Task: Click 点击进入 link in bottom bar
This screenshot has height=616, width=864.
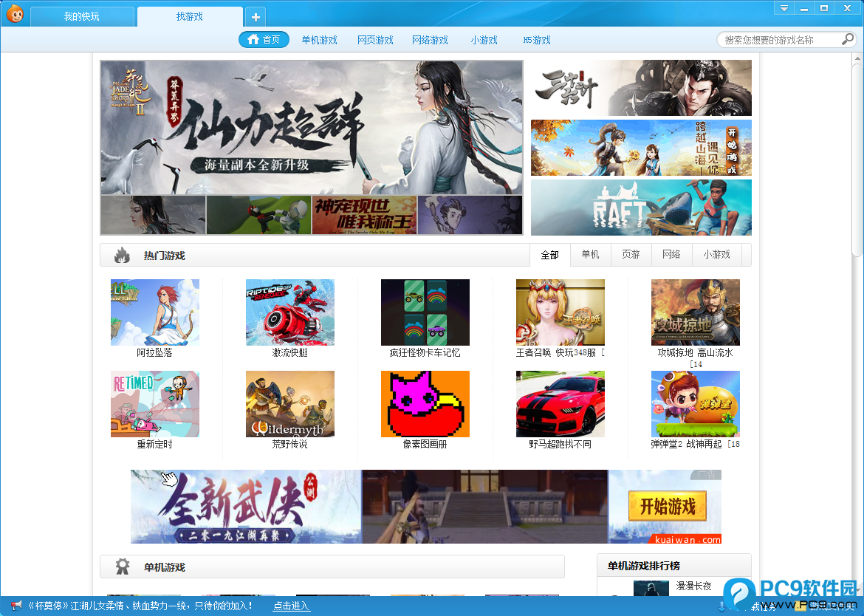Action: pyautogui.click(x=292, y=606)
